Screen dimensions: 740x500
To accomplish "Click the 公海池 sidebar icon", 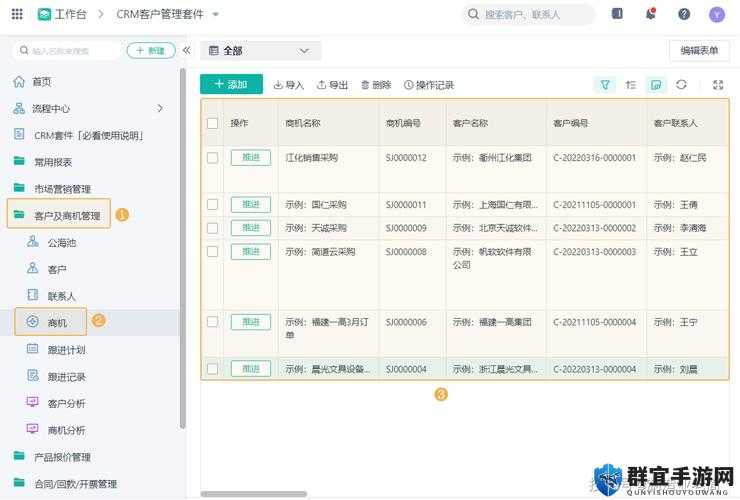I will point(33,242).
